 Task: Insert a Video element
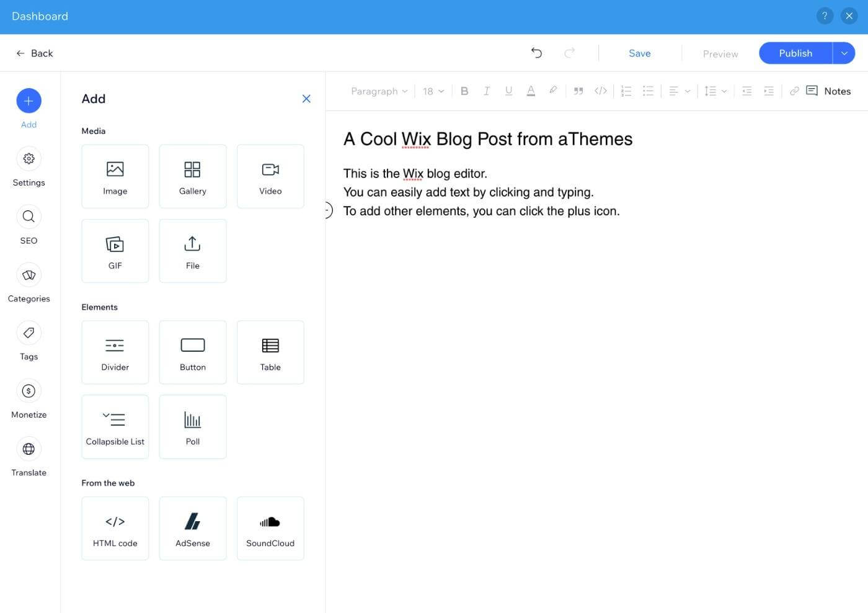270,176
